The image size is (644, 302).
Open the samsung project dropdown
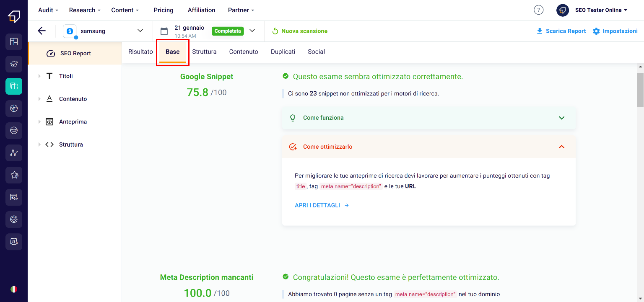(x=140, y=31)
